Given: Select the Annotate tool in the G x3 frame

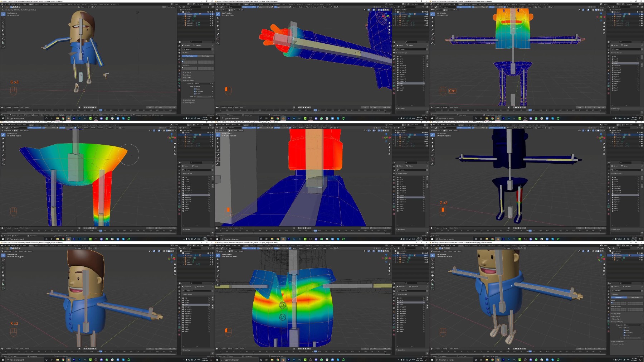Looking at the screenshot, I should (x=3, y=39).
